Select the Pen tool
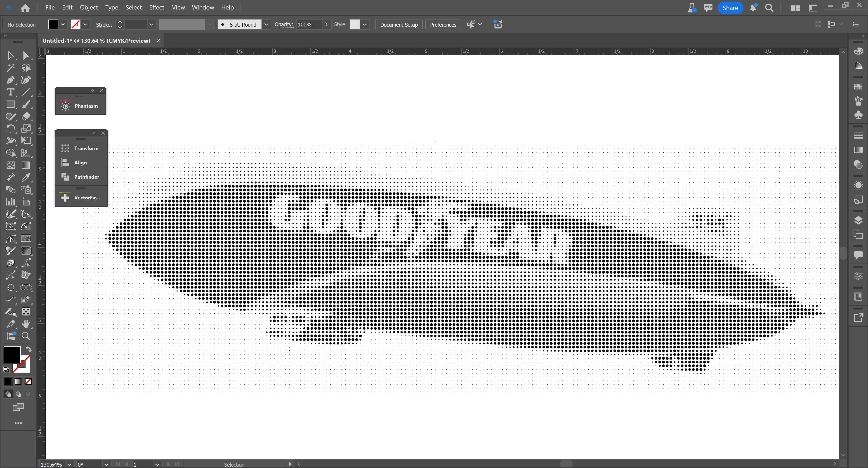This screenshot has height=468, width=868. [10, 80]
